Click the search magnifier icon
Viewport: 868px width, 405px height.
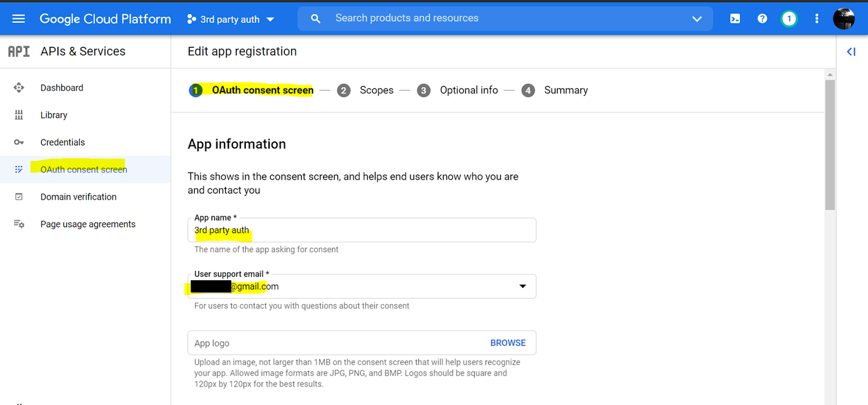315,19
